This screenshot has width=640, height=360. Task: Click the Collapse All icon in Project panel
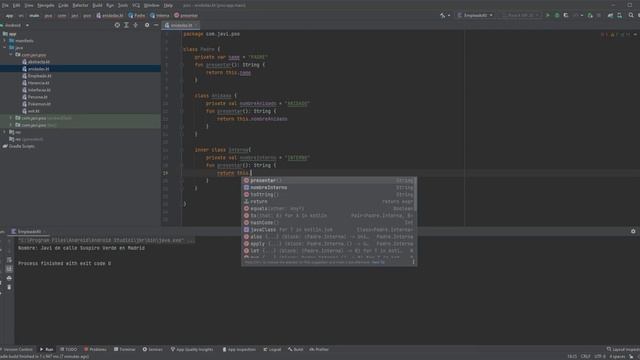(136, 25)
